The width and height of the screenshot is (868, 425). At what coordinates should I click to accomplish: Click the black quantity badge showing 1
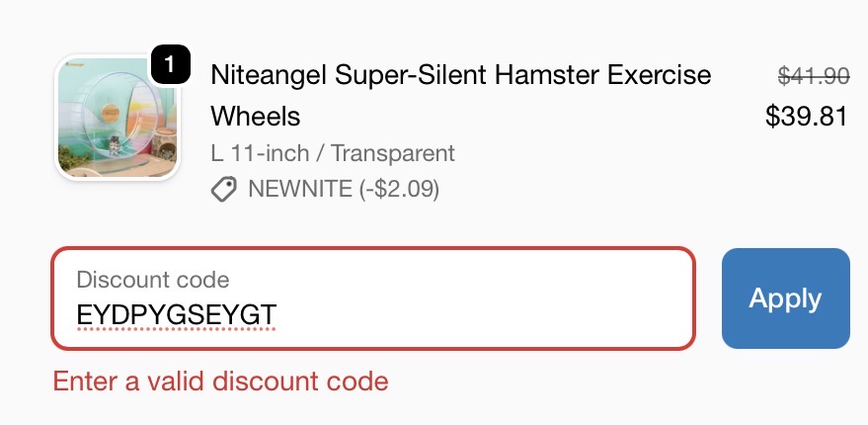pyautogui.click(x=170, y=65)
